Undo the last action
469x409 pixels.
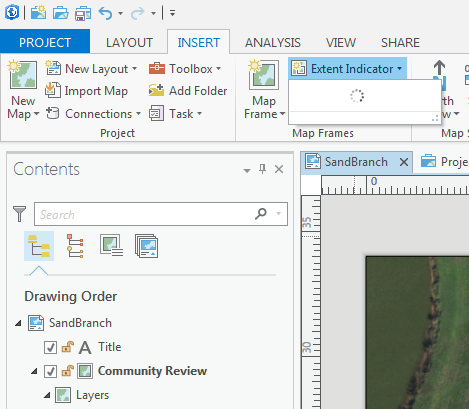[105, 13]
